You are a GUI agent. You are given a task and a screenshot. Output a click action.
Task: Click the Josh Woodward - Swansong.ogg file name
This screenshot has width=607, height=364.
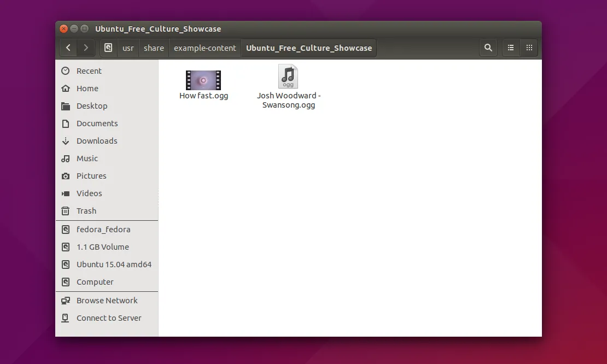[x=289, y=100]
